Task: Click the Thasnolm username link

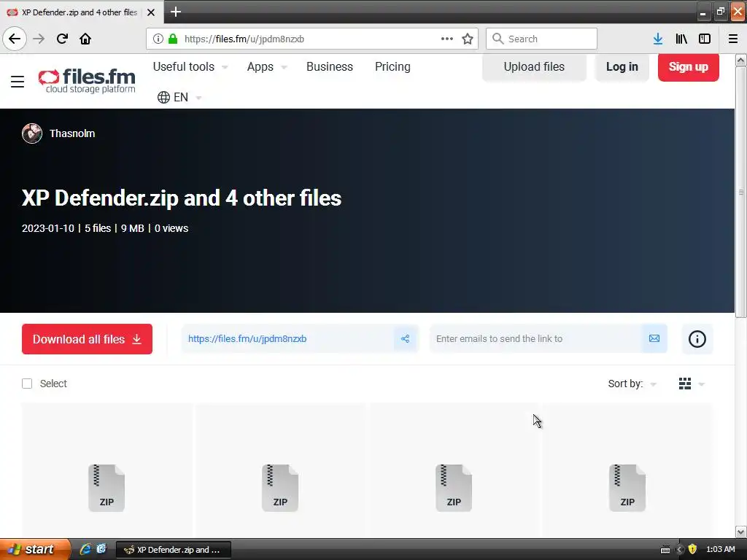Action: click(x=72, y=133)
